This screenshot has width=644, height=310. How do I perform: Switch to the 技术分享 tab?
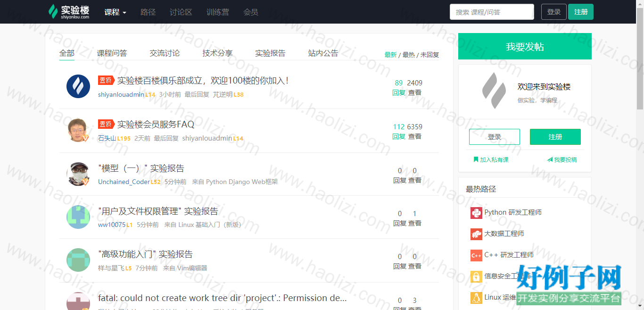[x=218, y=53]
